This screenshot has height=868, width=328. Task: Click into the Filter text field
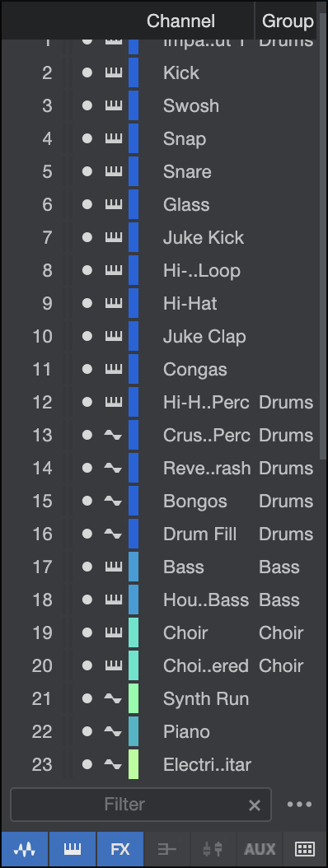[x=141, y=805]
